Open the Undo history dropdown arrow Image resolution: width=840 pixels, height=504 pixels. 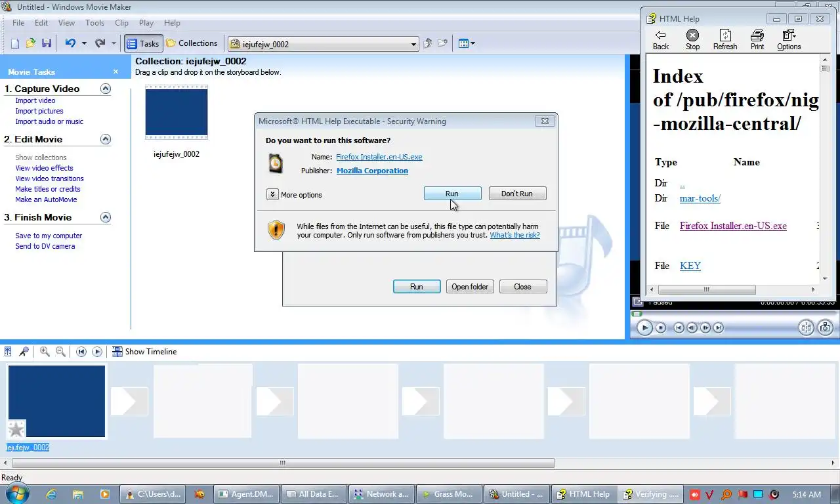[84, 44]
